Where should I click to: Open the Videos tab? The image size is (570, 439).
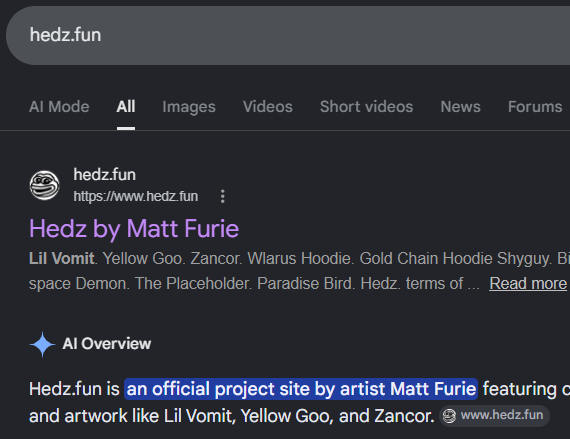pyautogui.click(x=268, y=107)
